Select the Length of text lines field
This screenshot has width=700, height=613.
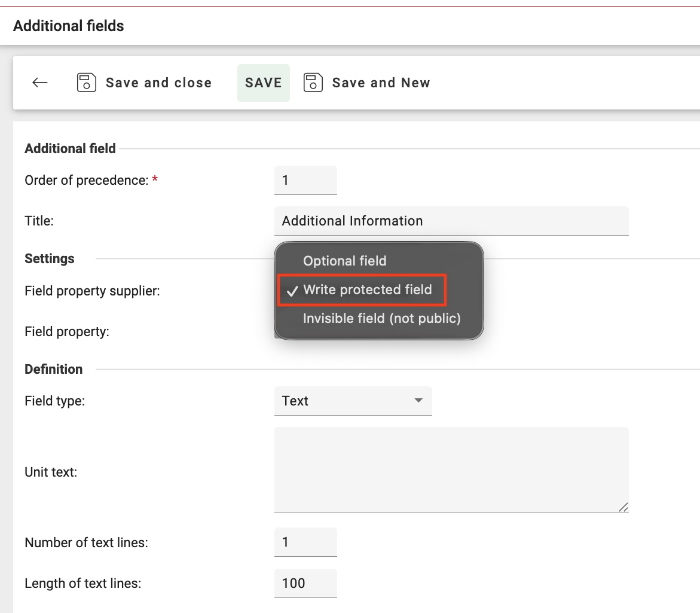(305, 583)
